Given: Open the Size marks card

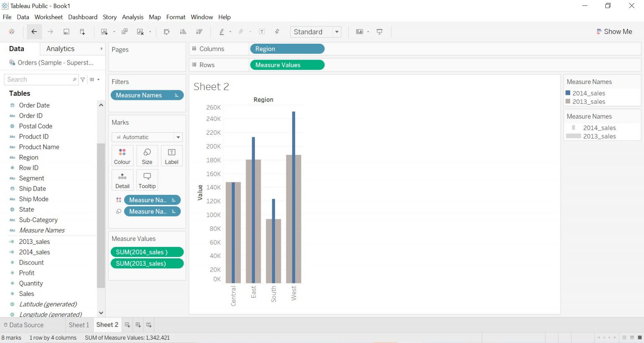Looking at the screenshot, I should 147,156.
